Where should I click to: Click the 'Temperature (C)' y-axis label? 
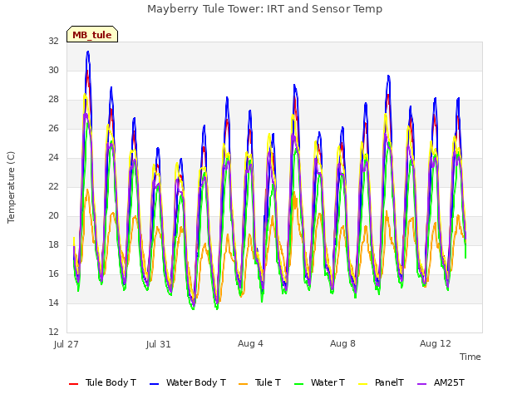11,187
